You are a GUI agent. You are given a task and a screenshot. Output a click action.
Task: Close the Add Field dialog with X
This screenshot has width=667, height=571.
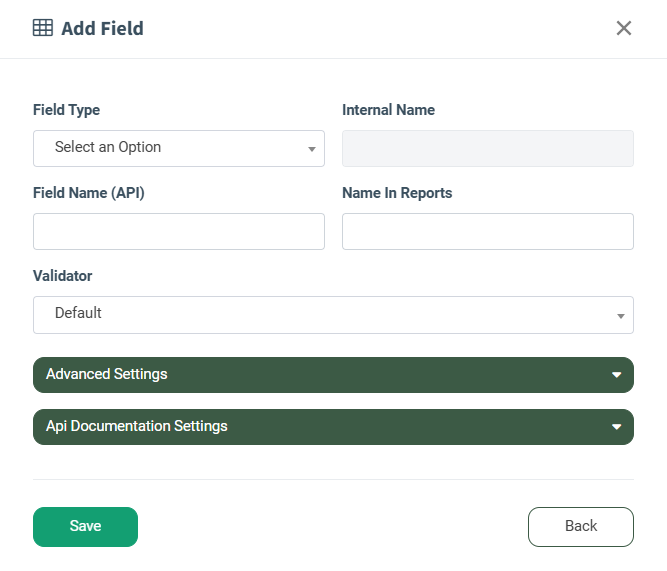tap(624, 28)
